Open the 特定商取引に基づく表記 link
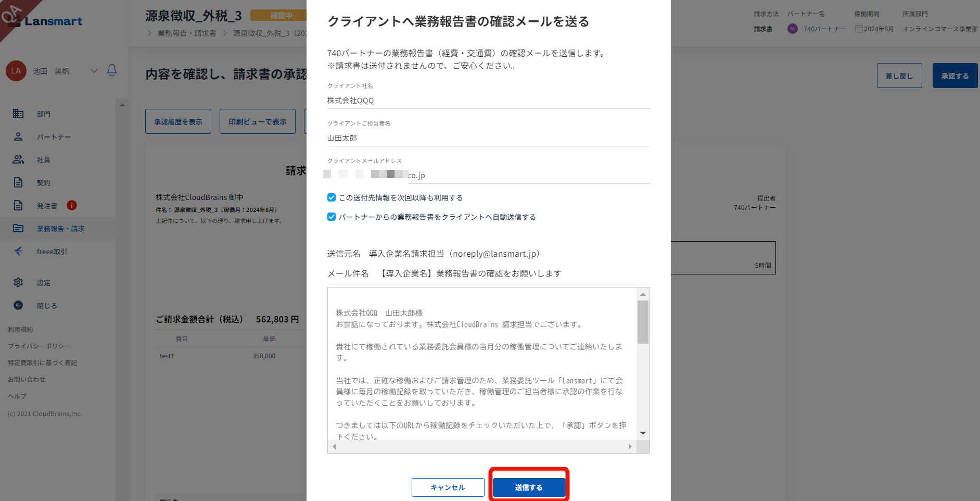The image size is (980, 501). click(x=42, y=363)
